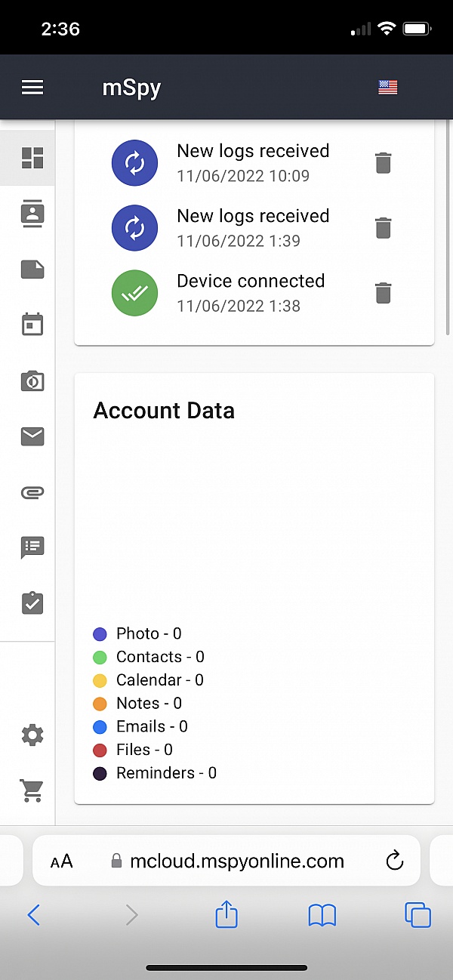The width and height of the screenshot is (453, 980).
Task: Delete the Device connected notification
Action: (x=384, y=292)
